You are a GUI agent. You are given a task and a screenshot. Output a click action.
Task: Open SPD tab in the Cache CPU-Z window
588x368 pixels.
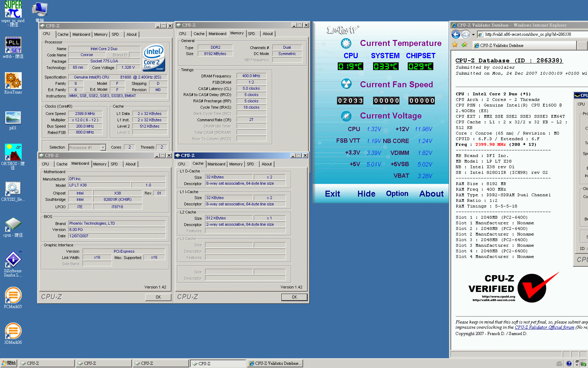(x=250, y=164)
